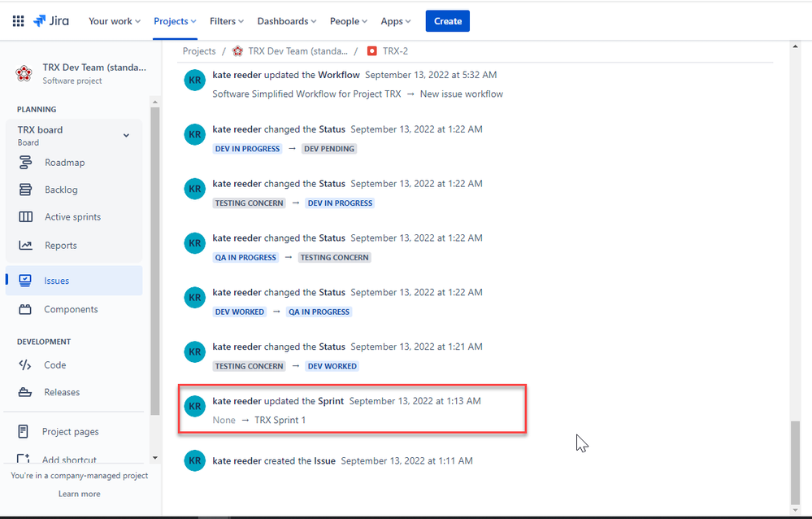Click kate reeder's KR avatar on Sprint update

(194, 406)
